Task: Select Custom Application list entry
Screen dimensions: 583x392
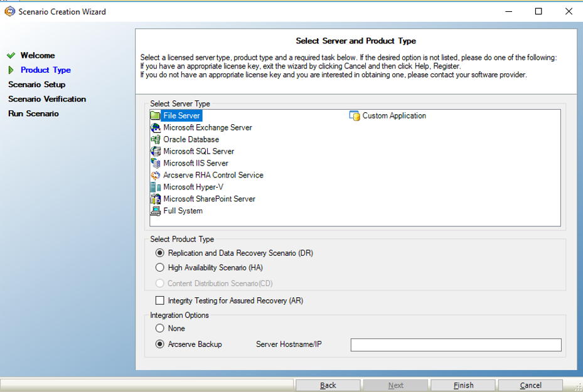Action: click(x=394, y=115)
